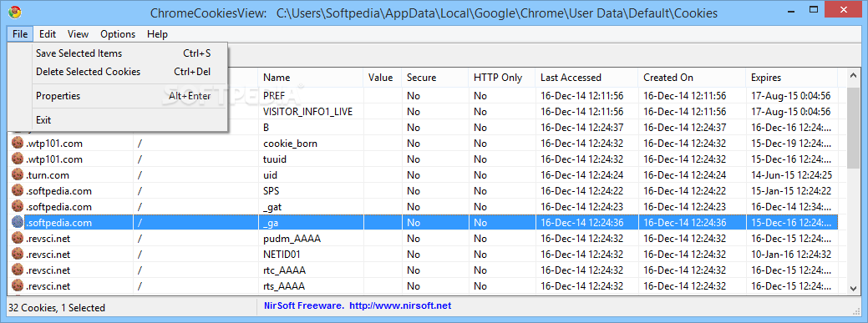Select the VISITOR_INFO1_LIVE cookie name
The image size is (868, 323).
pyautogui.click(x=307, y=112)
